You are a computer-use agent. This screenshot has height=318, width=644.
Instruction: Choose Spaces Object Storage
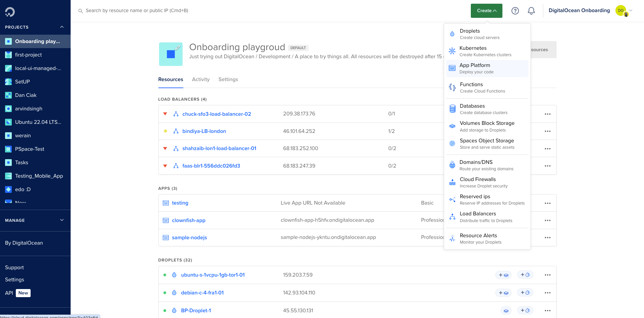(x=487, y=144)
